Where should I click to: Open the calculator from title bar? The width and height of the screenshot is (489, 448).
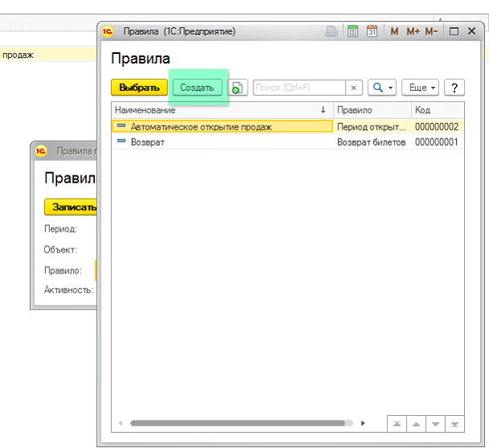(352, 31)
